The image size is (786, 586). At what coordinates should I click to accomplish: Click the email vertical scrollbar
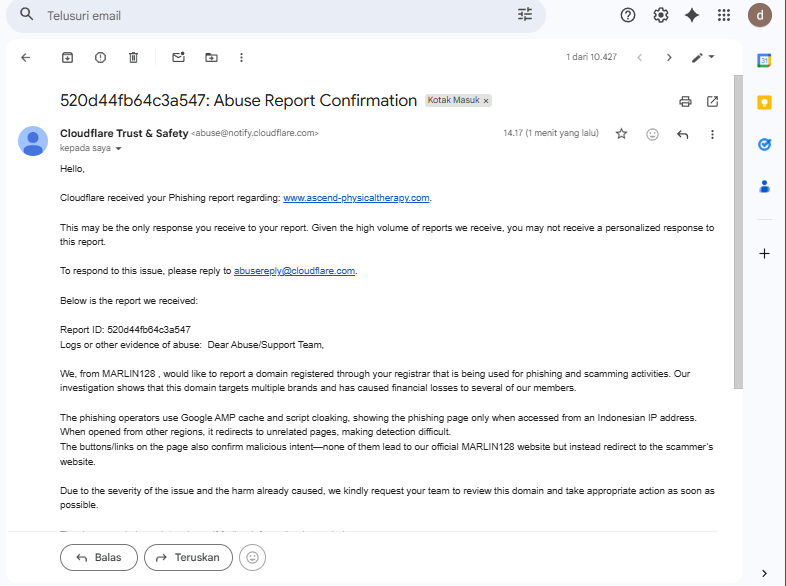click(x=738, y=232)
